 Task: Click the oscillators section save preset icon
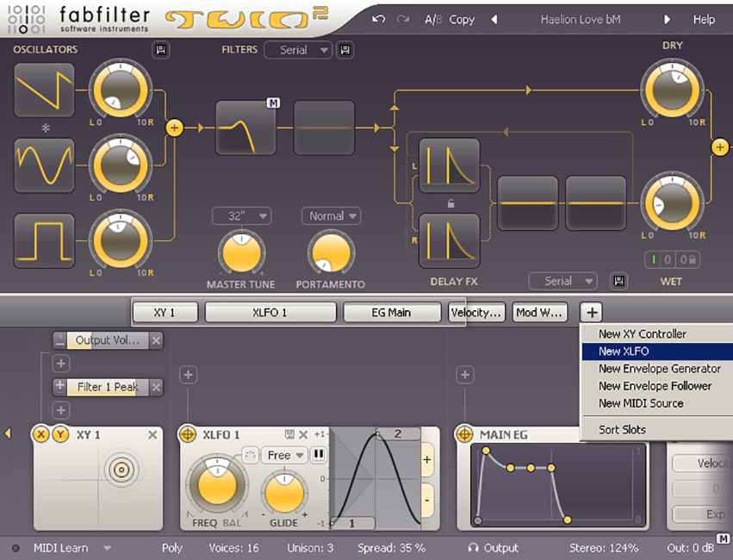[x=161, y=50]
